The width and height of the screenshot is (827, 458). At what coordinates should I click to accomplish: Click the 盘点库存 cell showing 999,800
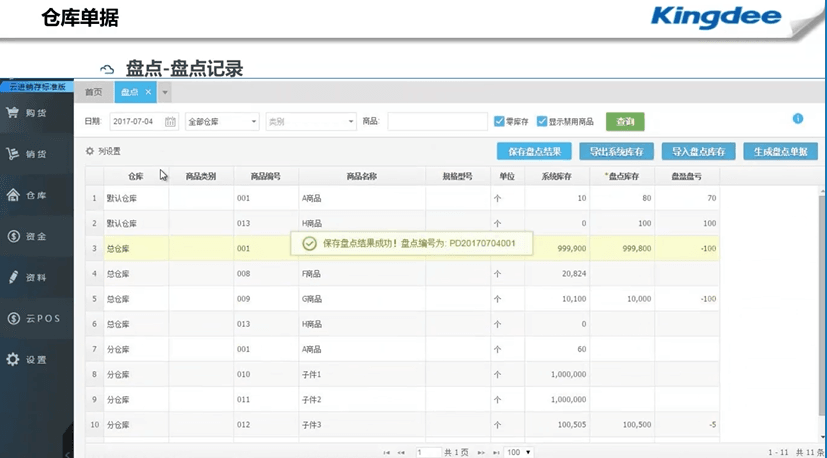(x=622, y=249)
